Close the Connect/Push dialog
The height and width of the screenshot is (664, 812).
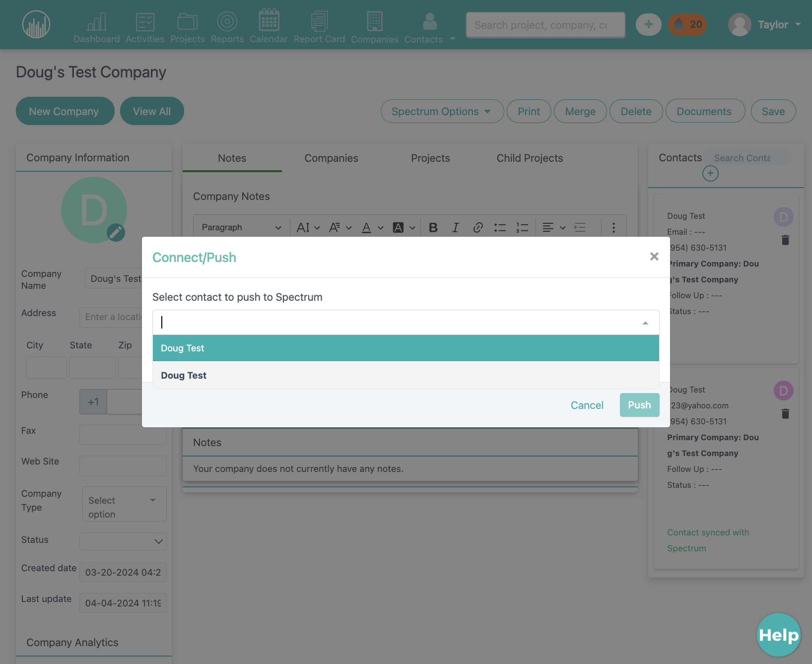(x=654, y=256)
